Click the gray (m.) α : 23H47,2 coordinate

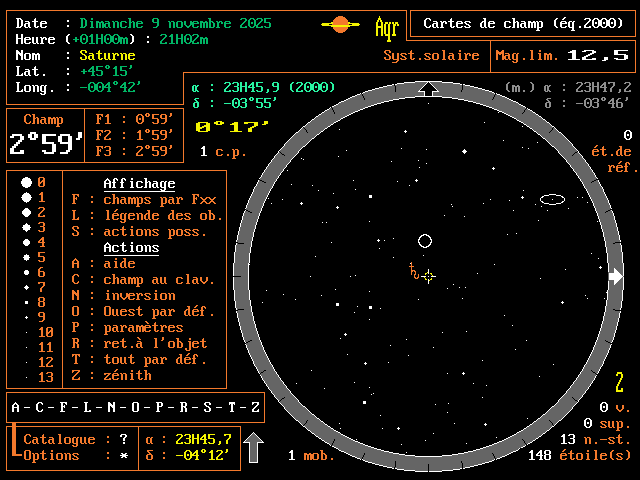click(x=568, y=87)
